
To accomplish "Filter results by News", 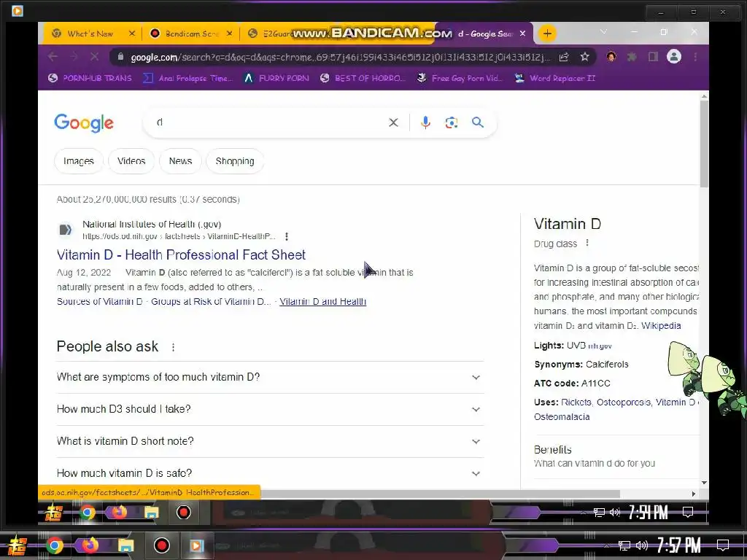I will point(181,161).
